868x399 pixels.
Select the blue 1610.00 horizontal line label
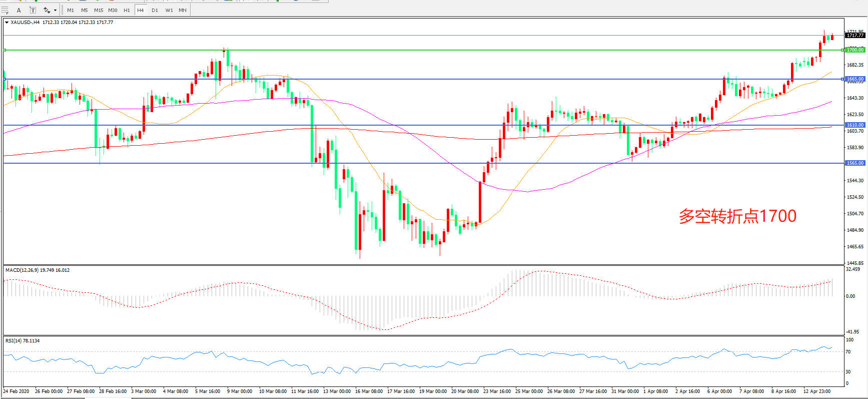(x=854, y=125)
